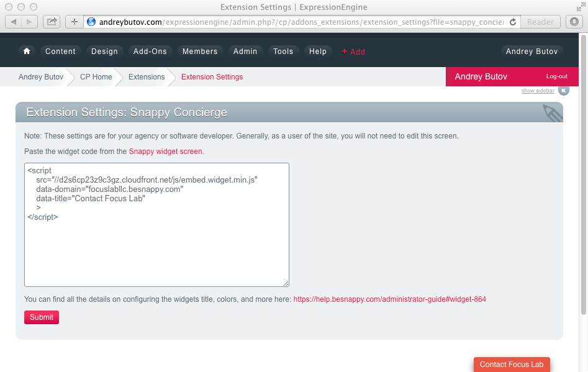Click the red plus icon beside Add
This screenshot has height=372, width=588.
[x=344, y=52]
